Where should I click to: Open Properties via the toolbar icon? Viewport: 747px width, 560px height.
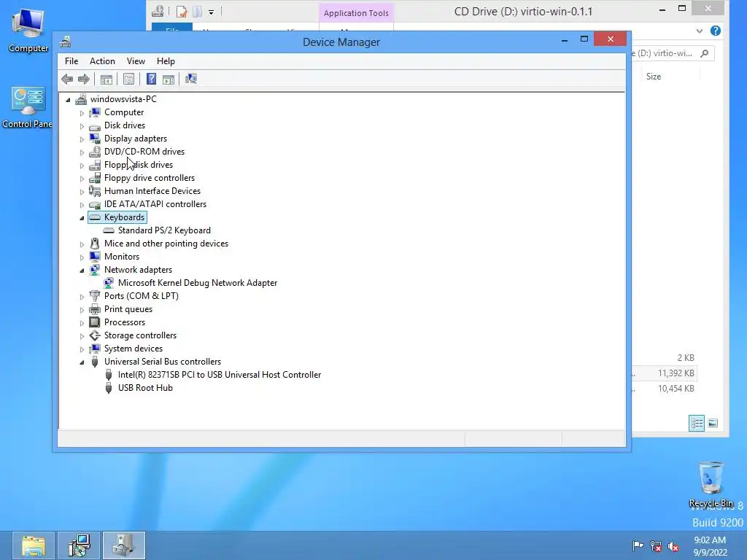tap(128, 79)
